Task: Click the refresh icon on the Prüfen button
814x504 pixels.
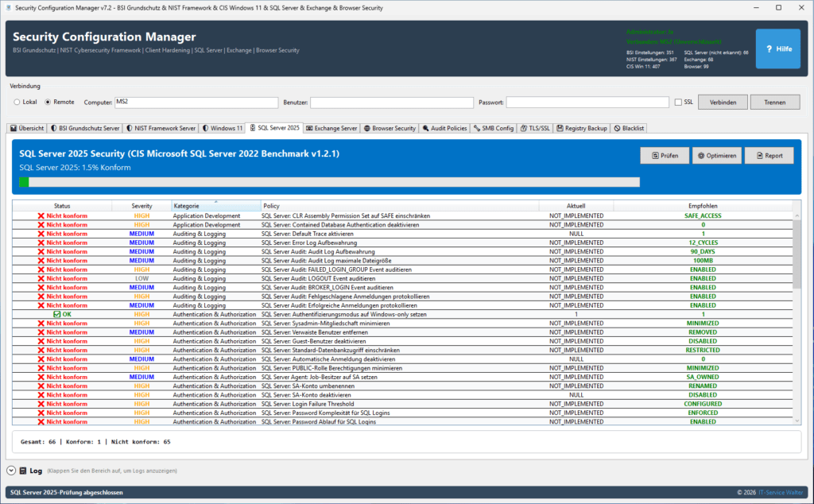Action: click(x=656, y=155)
